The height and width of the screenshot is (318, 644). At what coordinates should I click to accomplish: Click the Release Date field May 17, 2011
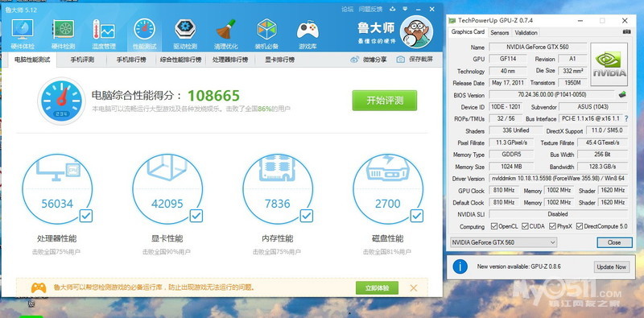click(508, 83)
